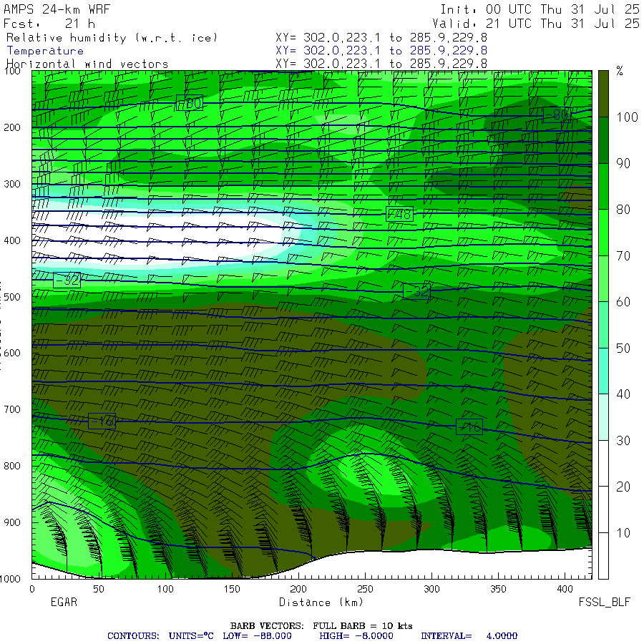Click the right -32 temperature contour label

tap(417, 291)
